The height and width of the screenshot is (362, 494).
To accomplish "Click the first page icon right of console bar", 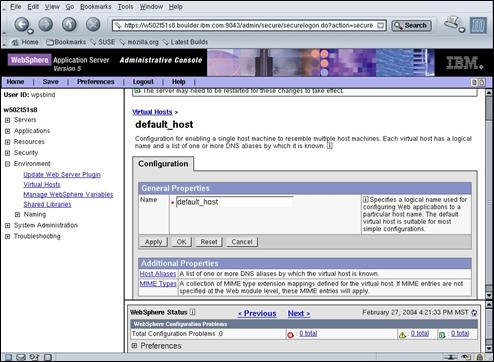I will coord(474,82).
